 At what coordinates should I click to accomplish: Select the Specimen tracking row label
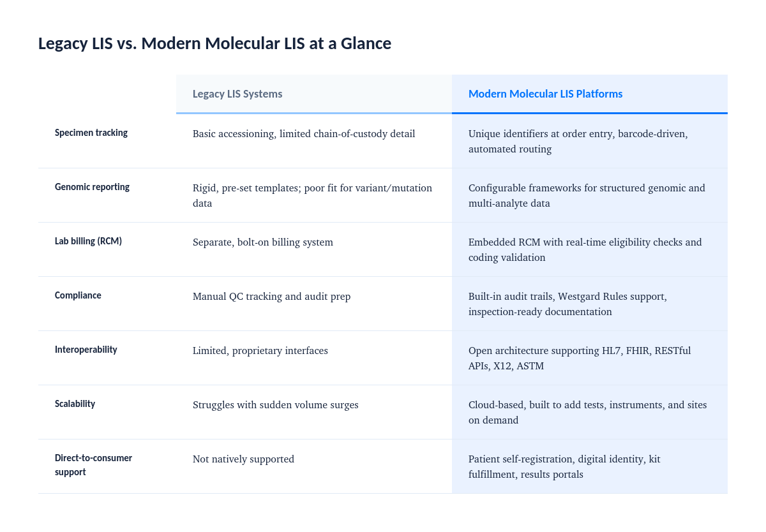click(91, 133)
